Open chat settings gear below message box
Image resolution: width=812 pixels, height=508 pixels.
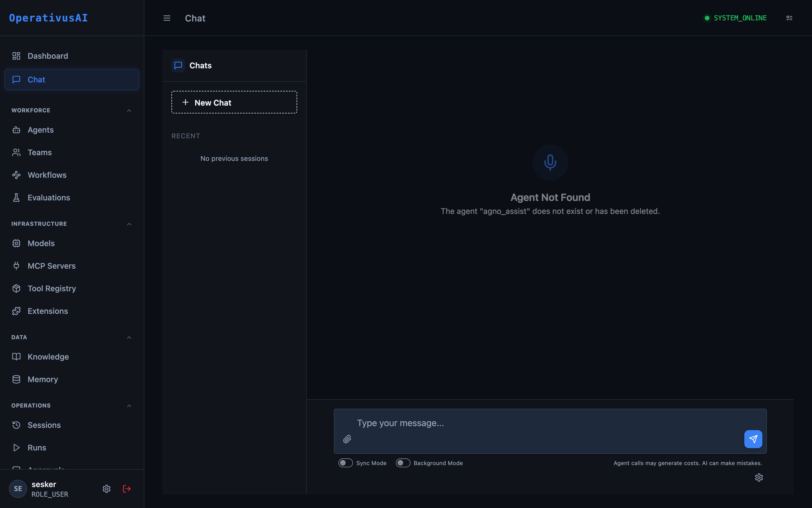click(759, 478)
